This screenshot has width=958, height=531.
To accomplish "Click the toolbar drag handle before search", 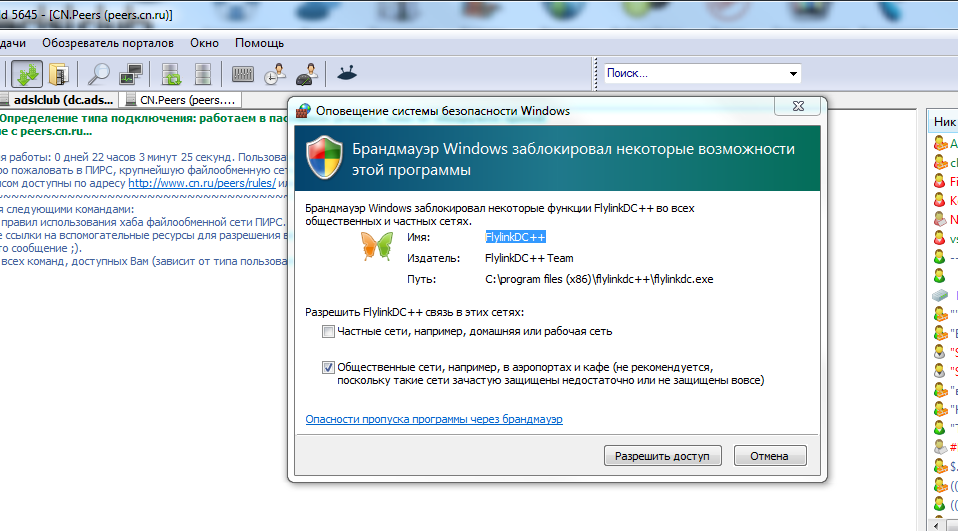I will click(596, 74).
